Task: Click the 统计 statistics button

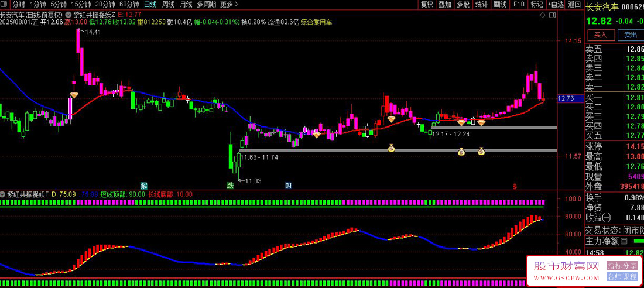Action: tap(481, 5)
